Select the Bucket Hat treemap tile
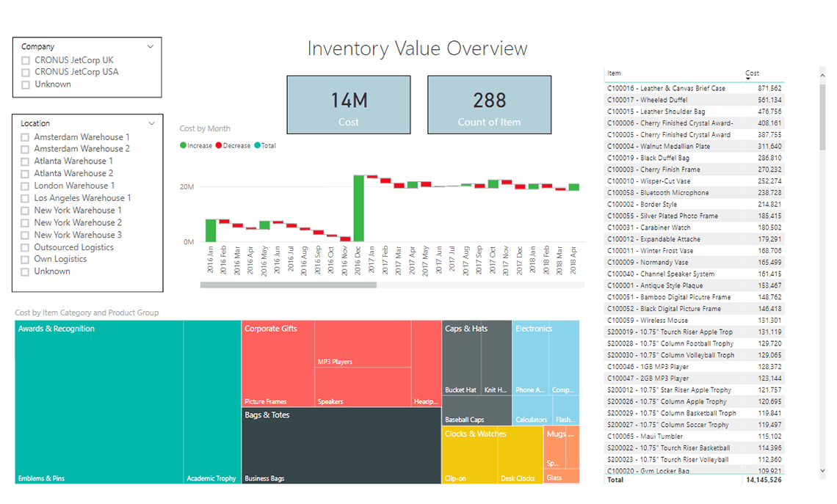This screenshot has width=837, height=504. pyautogui.click(x=462, y=358)
